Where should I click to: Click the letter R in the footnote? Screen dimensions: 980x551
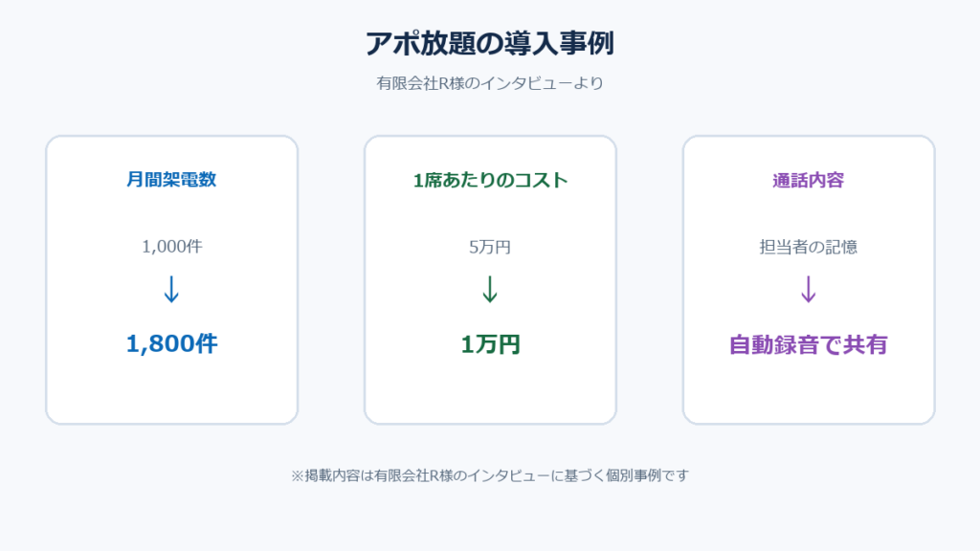(434, 476)
